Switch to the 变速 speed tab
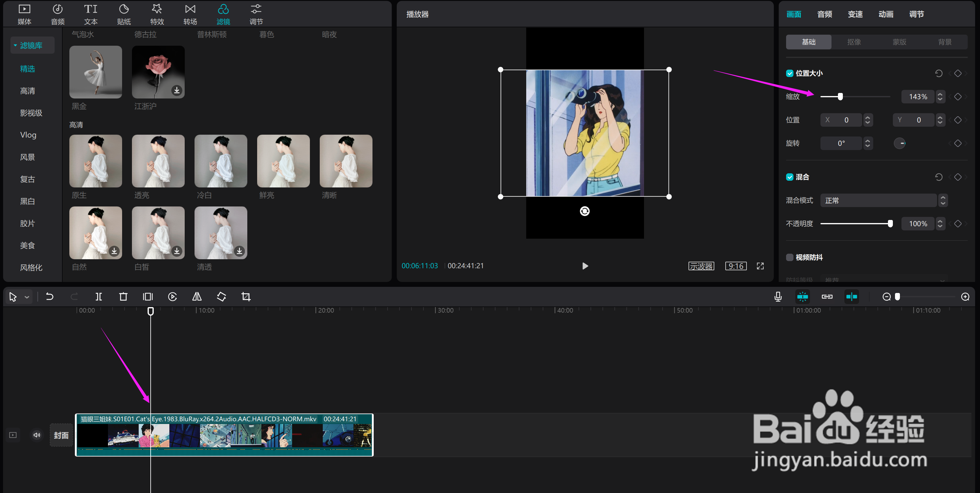The width and height of the screenshot is (980, 493). click(855, 14)
